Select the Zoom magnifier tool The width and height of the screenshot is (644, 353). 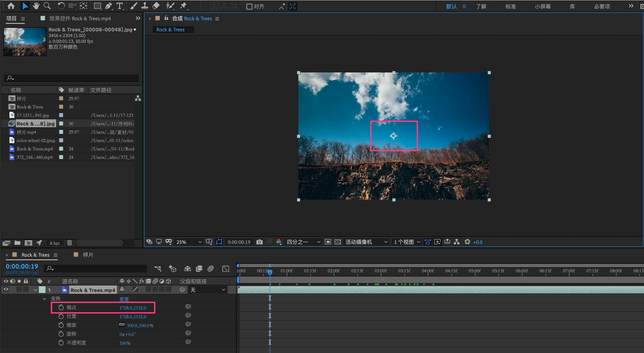[47, 6]
